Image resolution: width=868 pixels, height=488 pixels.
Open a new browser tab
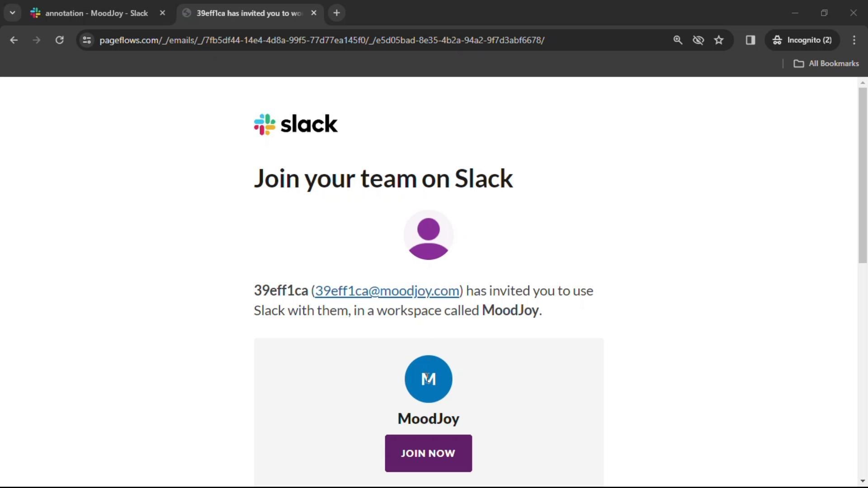coord(336,13)
